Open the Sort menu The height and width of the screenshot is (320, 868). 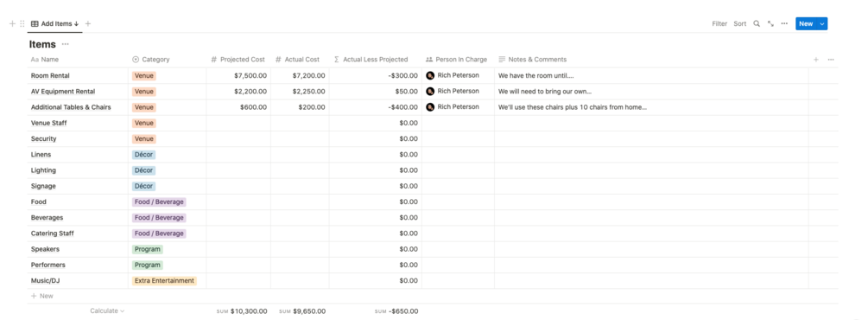740,24
